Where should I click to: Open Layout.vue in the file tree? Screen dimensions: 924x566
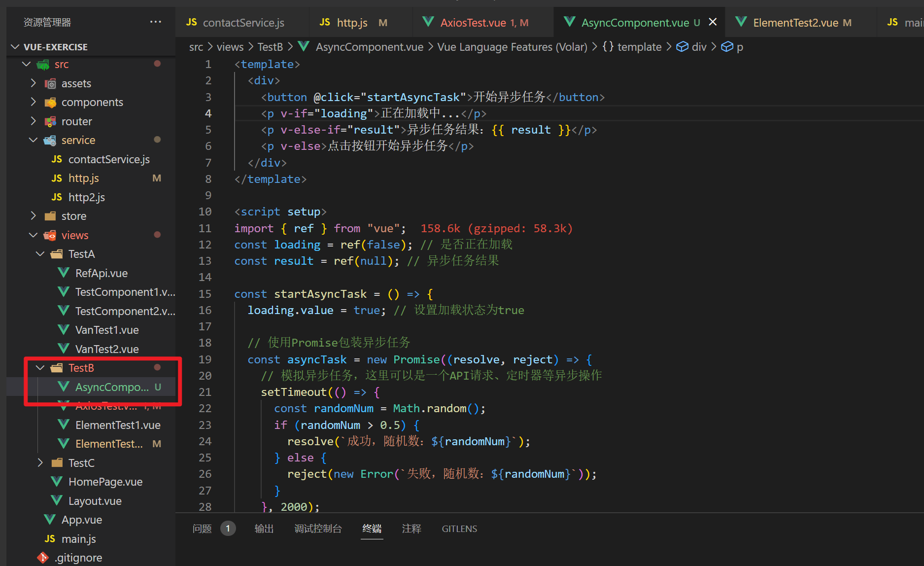tap(95, 501)
